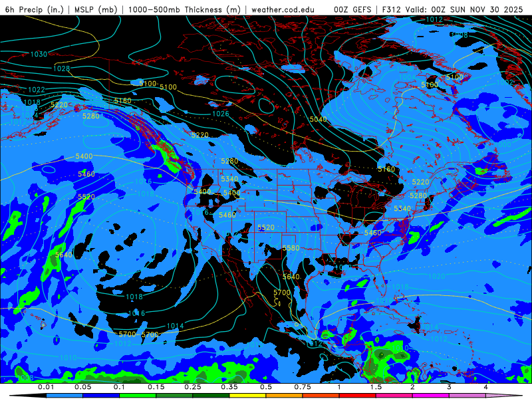Click the 1028 isobar label
The image size is (532, 399).
point(61,68)
